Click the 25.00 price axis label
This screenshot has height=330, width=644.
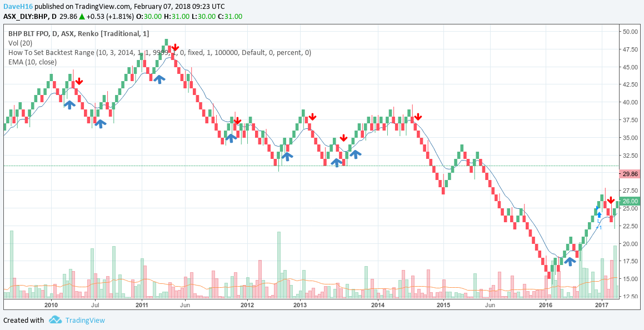[631, 208]
